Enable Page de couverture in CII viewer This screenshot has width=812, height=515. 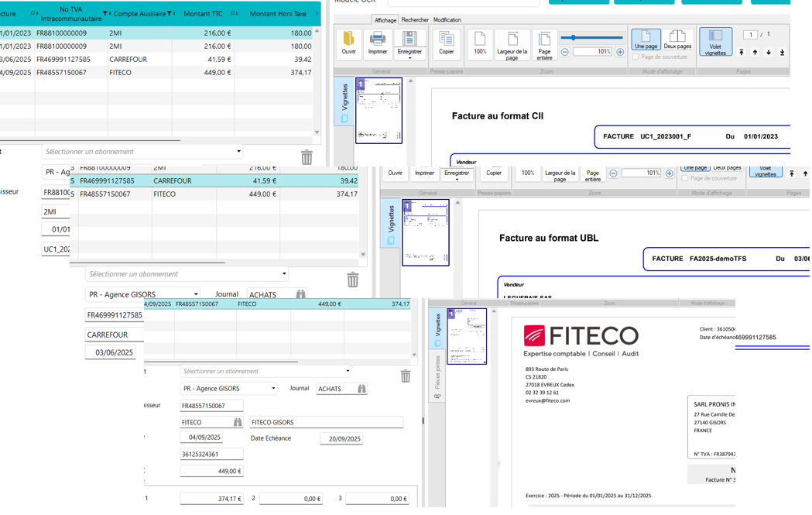tap(636, 57)
